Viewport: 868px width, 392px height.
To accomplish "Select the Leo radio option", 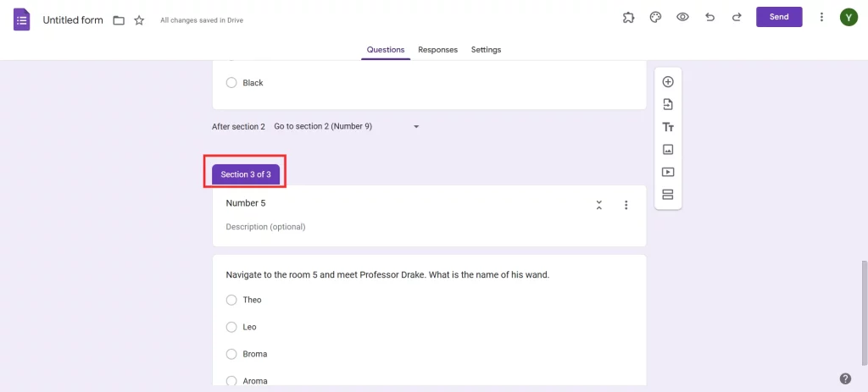I will tap(231, 327).
